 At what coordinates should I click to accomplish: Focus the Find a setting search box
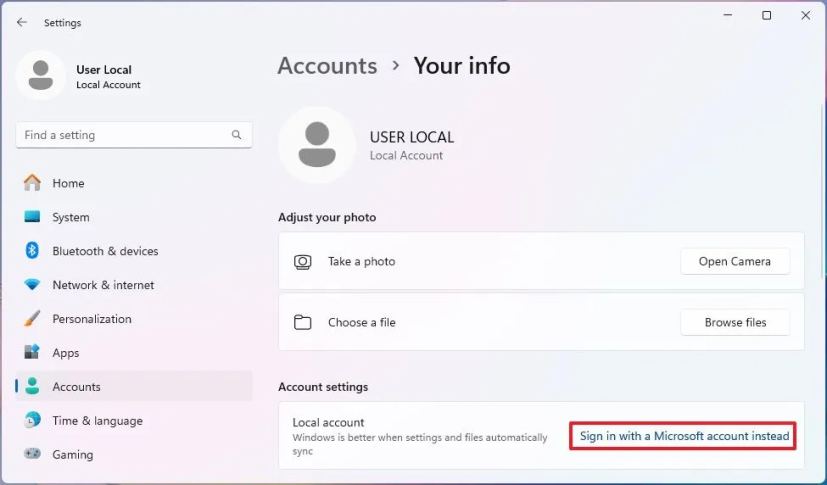125,135
